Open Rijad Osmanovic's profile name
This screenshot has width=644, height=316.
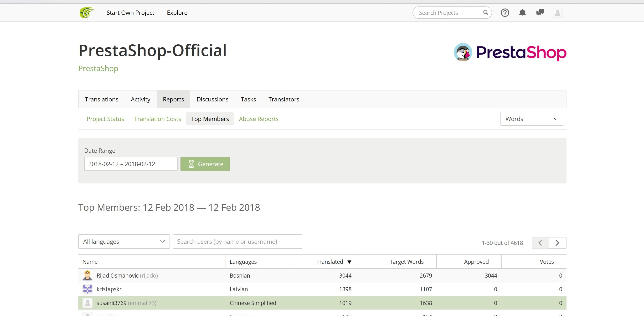pyautogui.click(x=118, y=275)
